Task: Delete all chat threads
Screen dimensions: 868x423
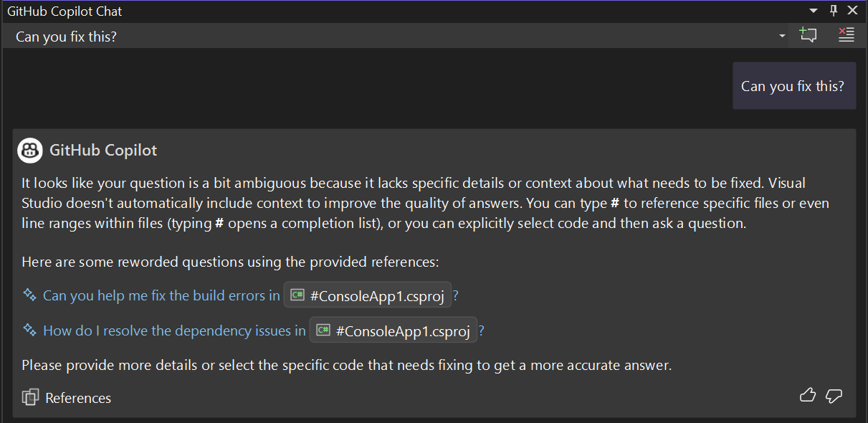Action: (x=846, y=34)
